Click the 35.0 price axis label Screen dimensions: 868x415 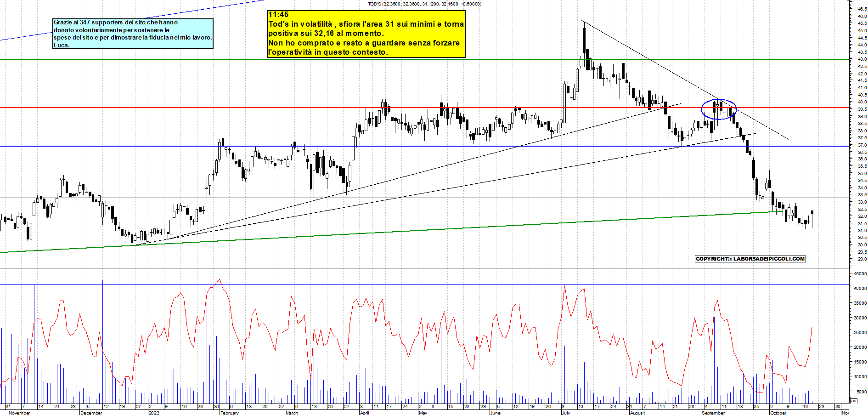(x=862, y=173)
